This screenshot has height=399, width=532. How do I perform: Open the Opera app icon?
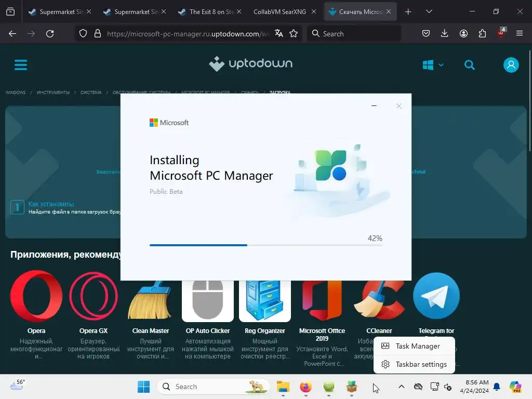coord(36,296)
